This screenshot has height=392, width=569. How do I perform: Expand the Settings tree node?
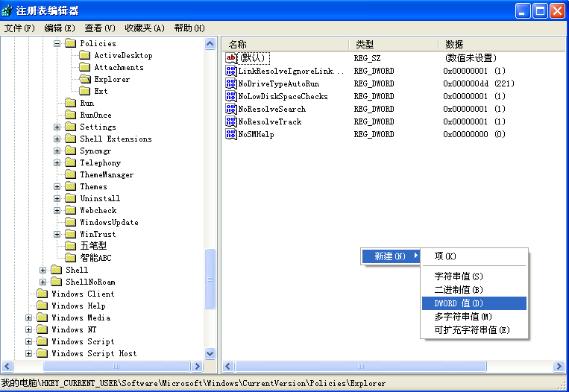click(57, 127)
